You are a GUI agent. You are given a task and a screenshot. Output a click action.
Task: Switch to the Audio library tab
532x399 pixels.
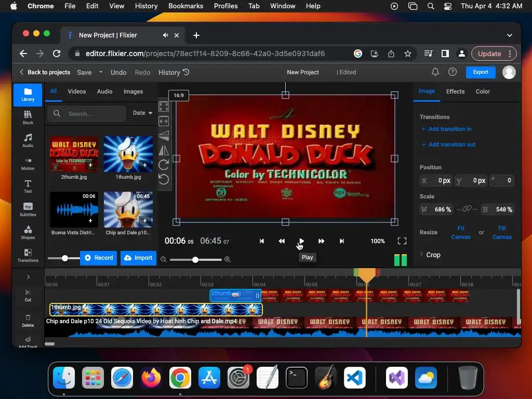tap(104, 91)
